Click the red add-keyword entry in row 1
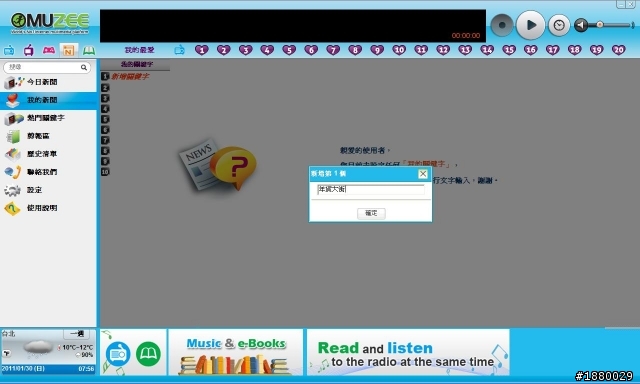Screen dimensions: 640x384 pos(130,76)
